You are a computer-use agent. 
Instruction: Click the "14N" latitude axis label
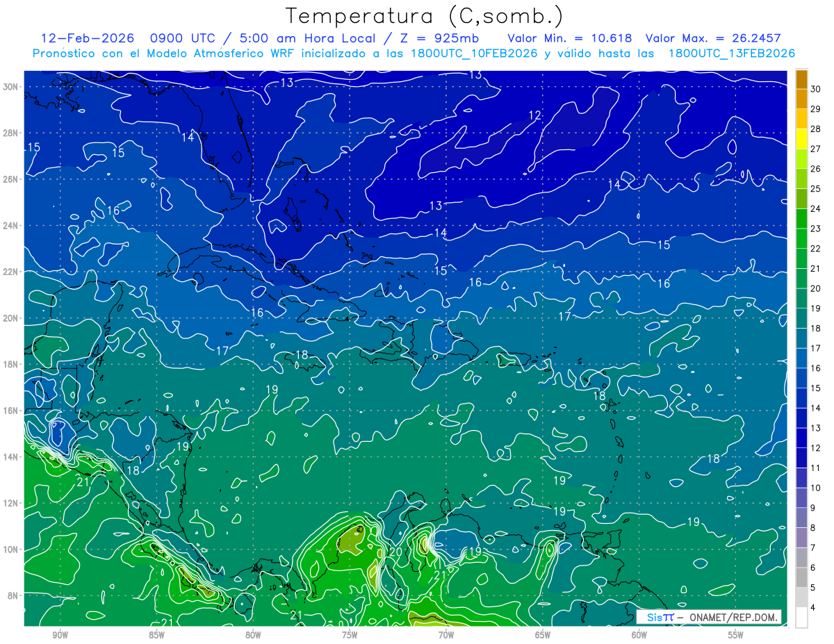coord(12,456)
